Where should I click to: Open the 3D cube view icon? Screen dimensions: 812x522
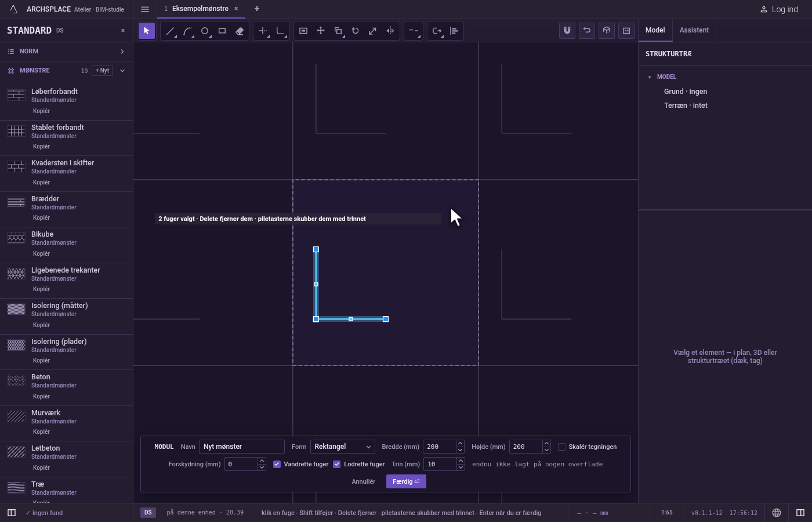(x=607, y=30)
